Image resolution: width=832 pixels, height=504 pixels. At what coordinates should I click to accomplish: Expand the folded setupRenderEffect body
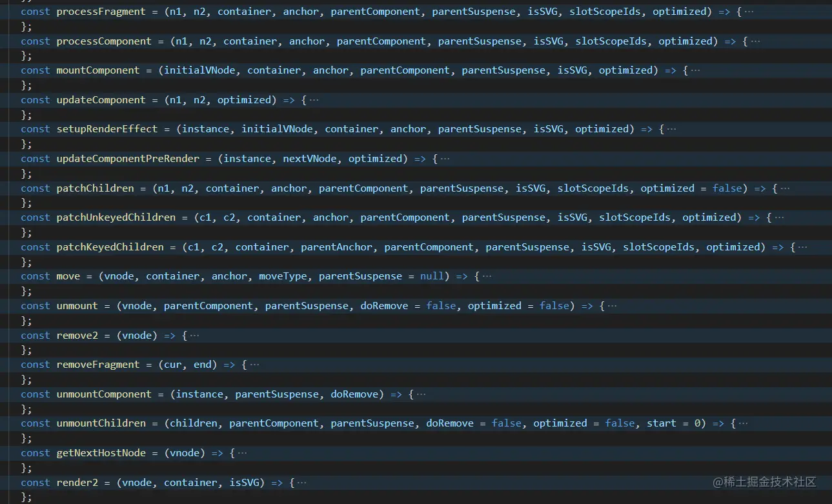[x=671, y=129]
